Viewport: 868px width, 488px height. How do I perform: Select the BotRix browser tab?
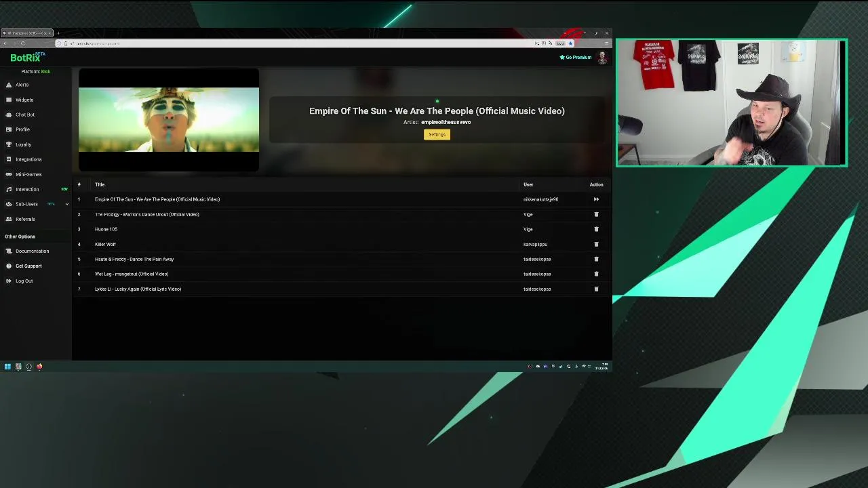(27, 33)
